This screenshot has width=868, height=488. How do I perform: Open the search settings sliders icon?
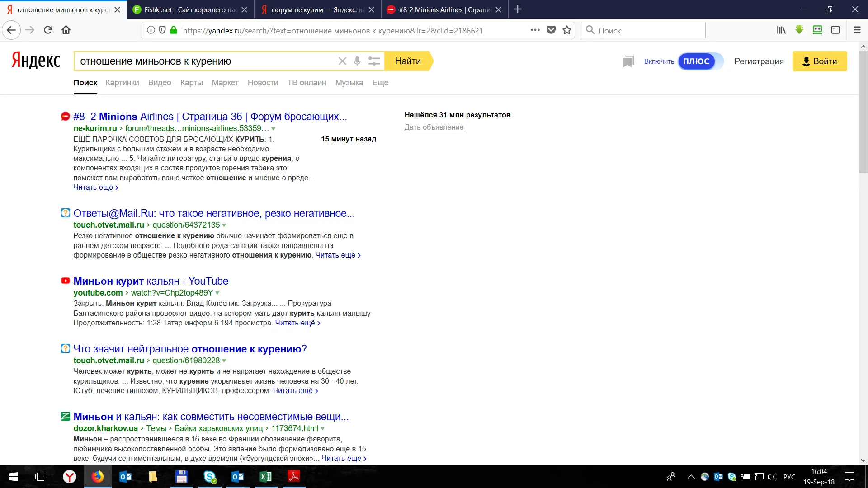pos(374,61)
